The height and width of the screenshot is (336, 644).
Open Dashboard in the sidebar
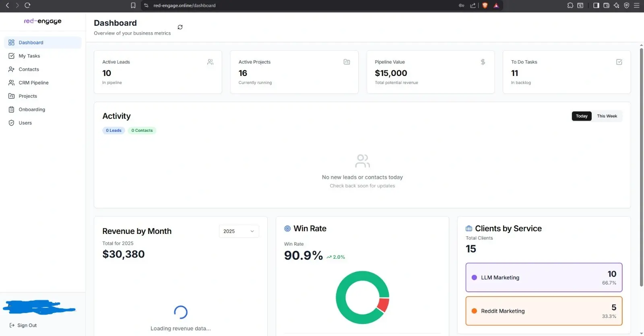tap(43, 43)
